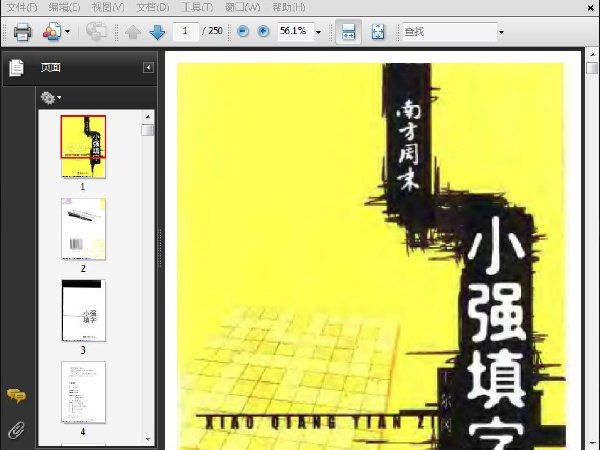
Task: Open the collaborate/share icon
Action: [52, 32]
